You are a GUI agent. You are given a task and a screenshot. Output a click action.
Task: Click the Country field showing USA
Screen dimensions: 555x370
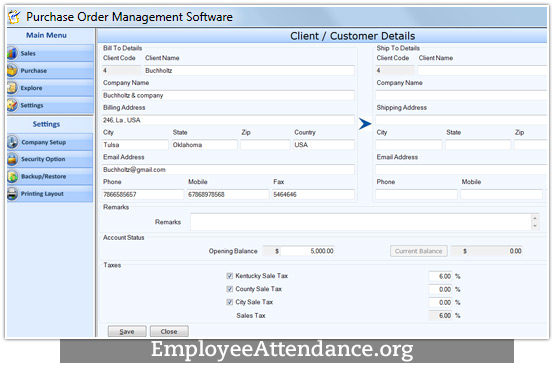tap(324, 145)
